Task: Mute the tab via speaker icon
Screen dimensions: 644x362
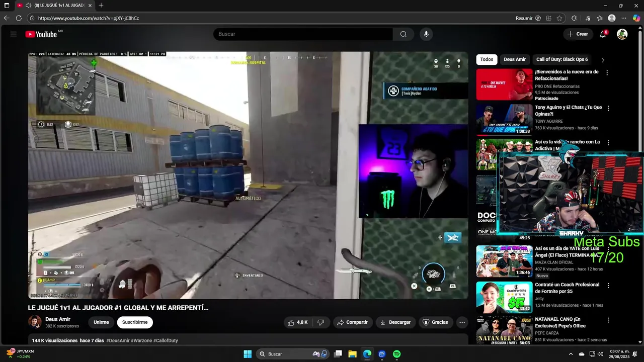Action: 28,6
